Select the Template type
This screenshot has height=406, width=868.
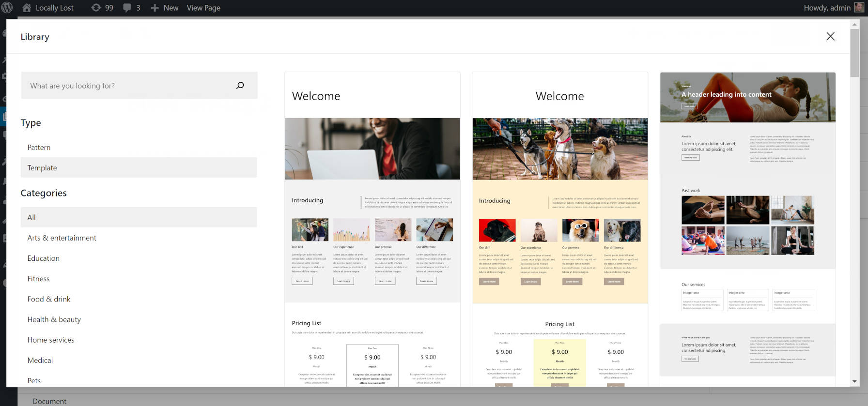pos(139,167)
